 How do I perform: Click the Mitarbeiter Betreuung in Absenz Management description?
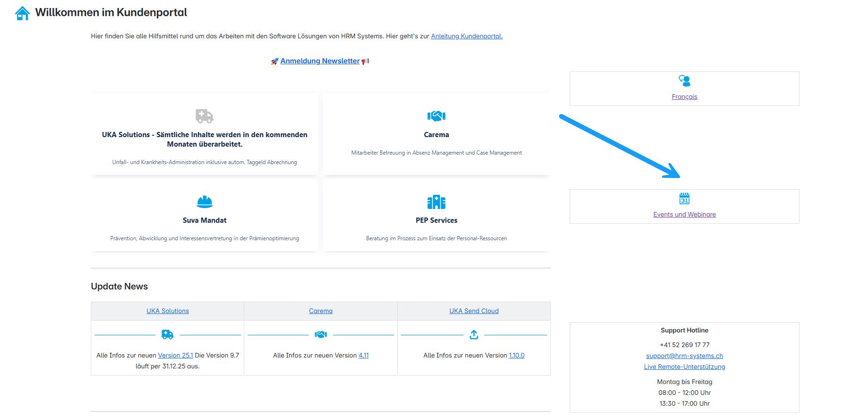[437, 153]
